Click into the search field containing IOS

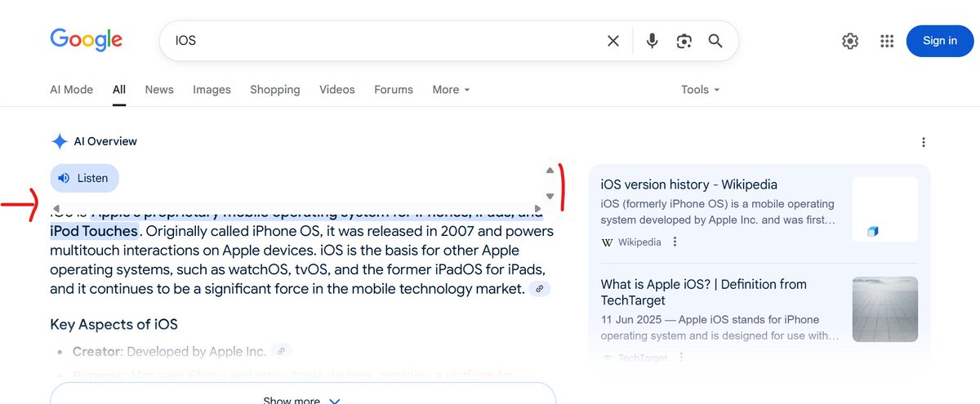(384, 41)
